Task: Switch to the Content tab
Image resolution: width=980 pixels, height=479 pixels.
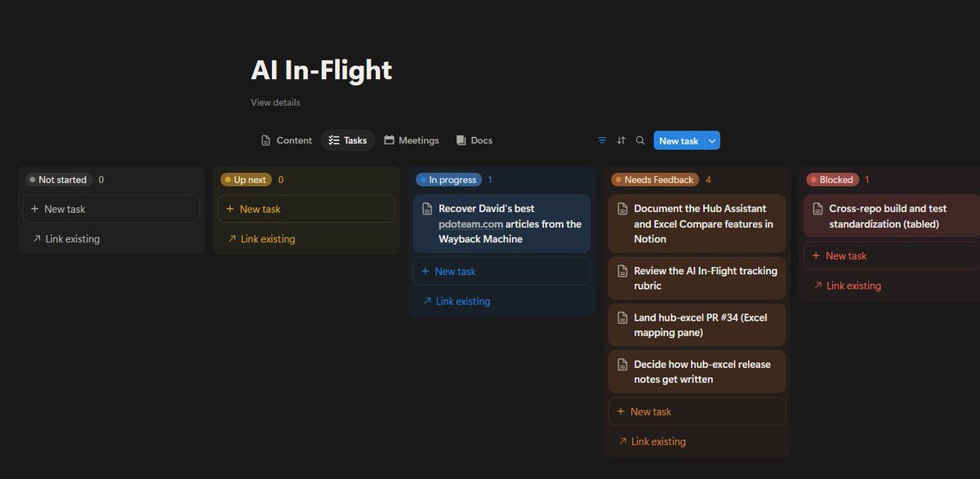Action: (x=286, y=140)
